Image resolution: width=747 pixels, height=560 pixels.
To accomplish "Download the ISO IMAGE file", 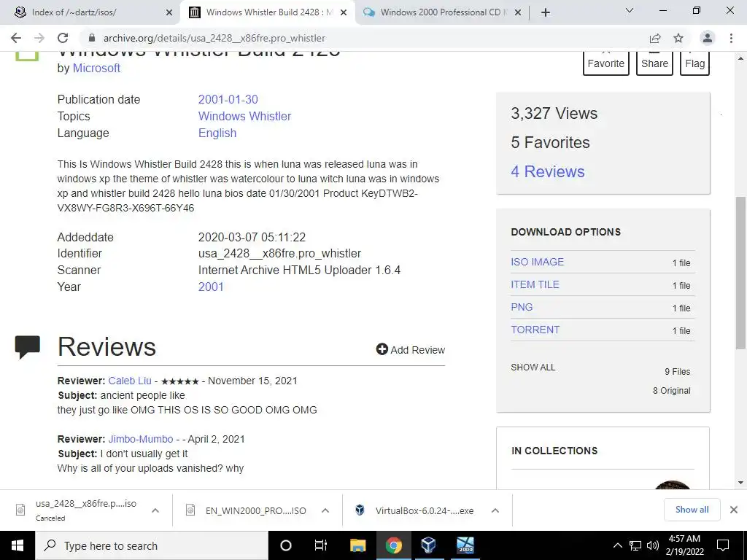I will 537,262.
